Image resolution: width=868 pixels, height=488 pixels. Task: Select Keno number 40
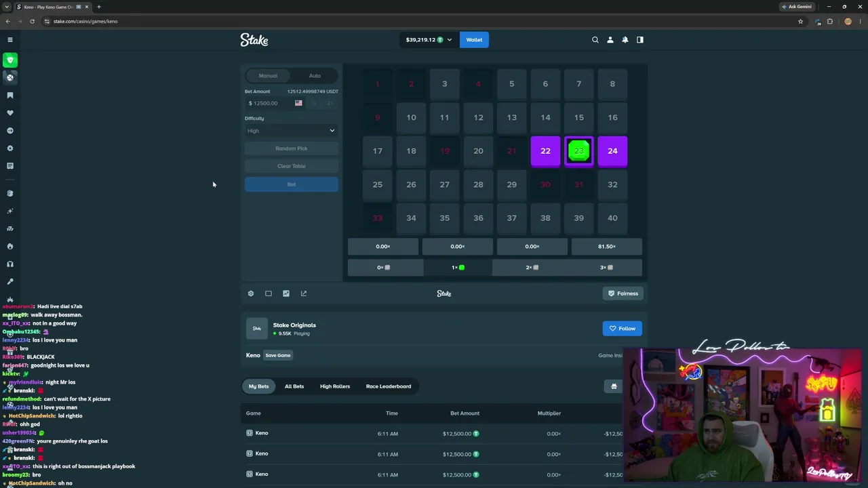pos(612,218)
